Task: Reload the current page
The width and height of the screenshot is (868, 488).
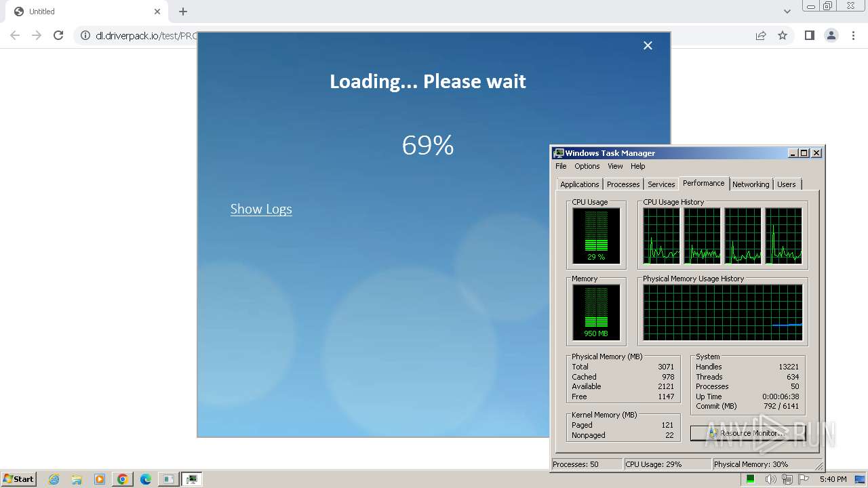Action: click(x=58, y=35)
